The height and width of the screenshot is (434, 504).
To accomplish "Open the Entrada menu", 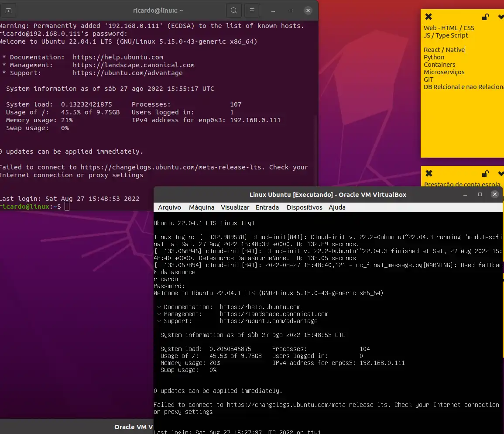I will (x=267, y=207).
